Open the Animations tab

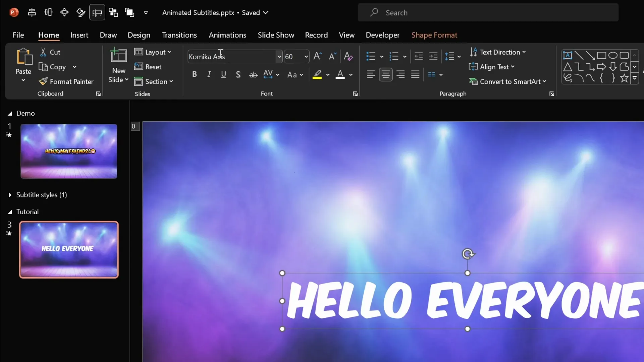pos(227,35)
